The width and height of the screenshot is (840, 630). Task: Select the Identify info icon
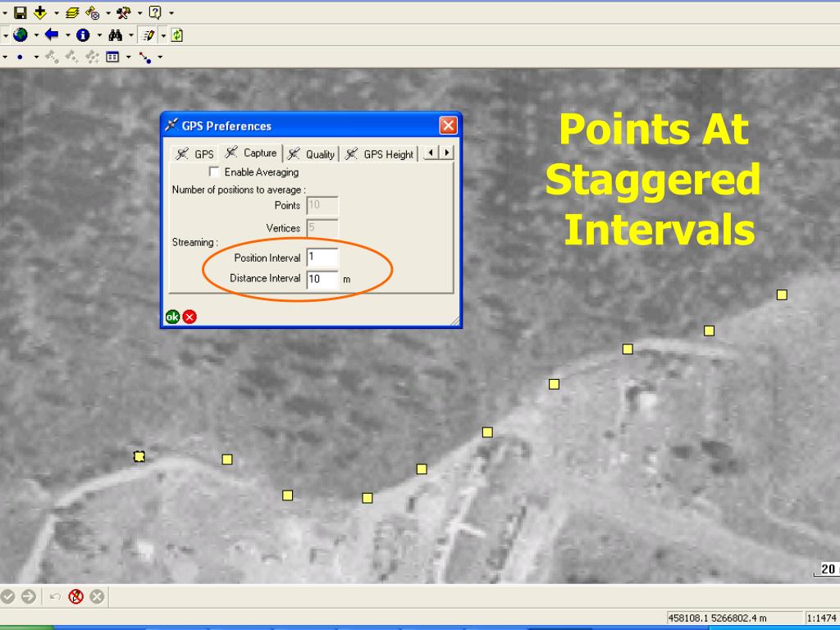point(83,35)
